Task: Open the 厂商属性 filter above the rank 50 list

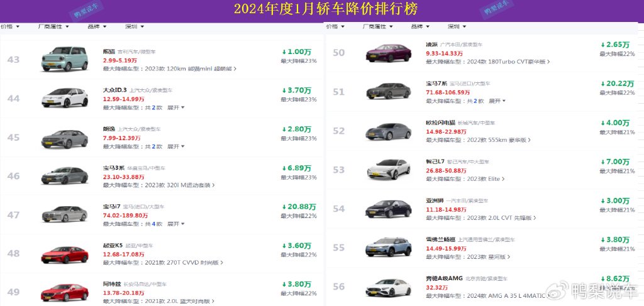Action: tap(378, 26)
